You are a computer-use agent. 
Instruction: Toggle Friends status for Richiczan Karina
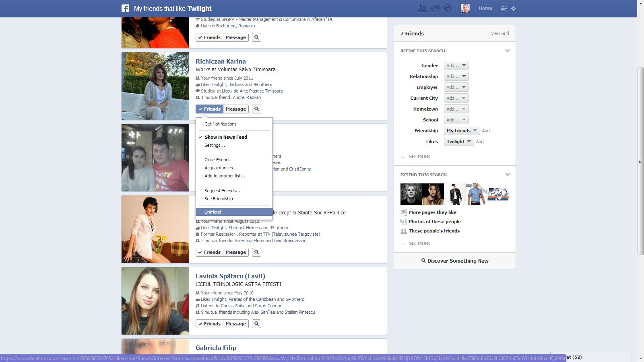click(x=209, y=109)
